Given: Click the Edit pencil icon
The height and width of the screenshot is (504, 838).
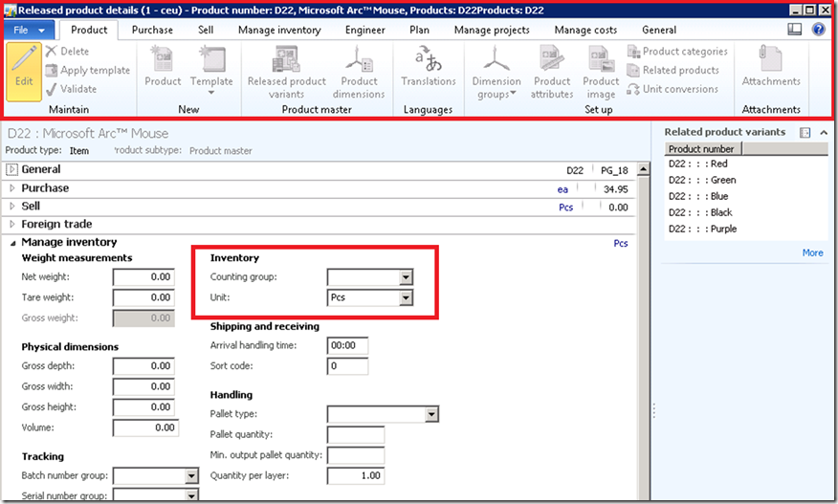Looking at the screenshot, I should tap(24, 64).
